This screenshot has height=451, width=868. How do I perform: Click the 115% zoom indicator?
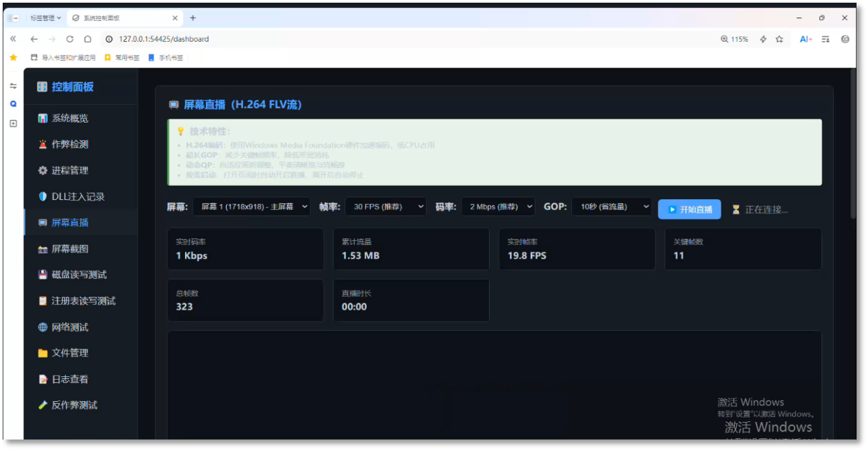735,39
